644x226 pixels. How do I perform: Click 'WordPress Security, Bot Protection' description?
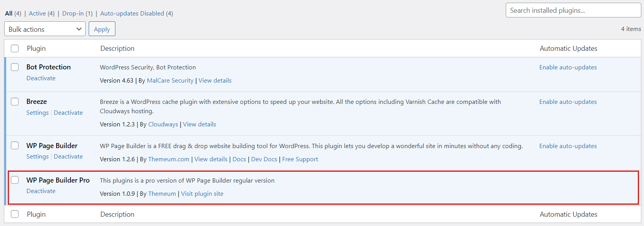coord(148,67)
